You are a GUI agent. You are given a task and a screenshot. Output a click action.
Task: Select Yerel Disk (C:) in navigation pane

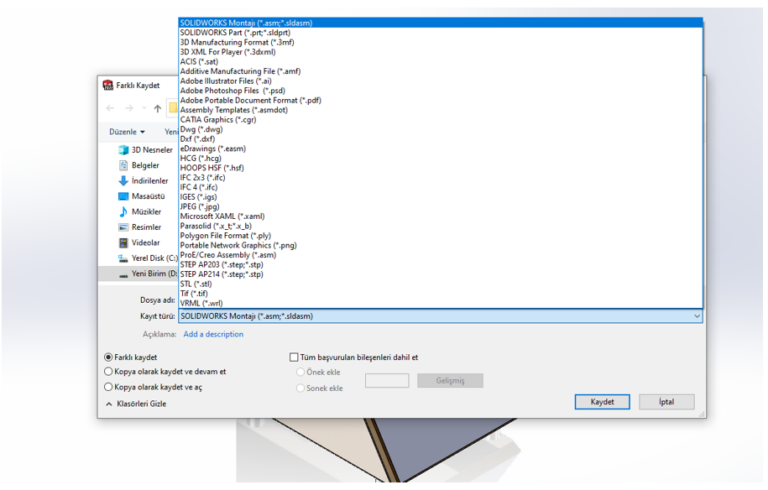coord(148,258)
